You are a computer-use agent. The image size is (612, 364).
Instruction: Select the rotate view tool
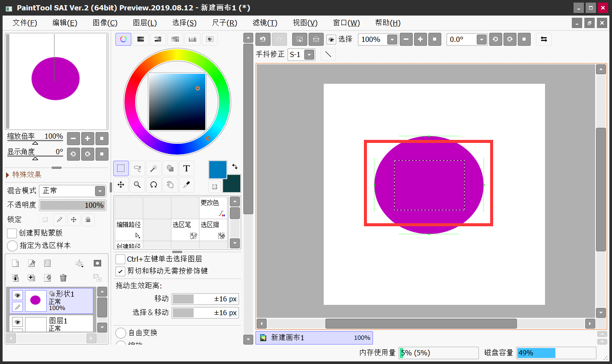tap(153, 185)
